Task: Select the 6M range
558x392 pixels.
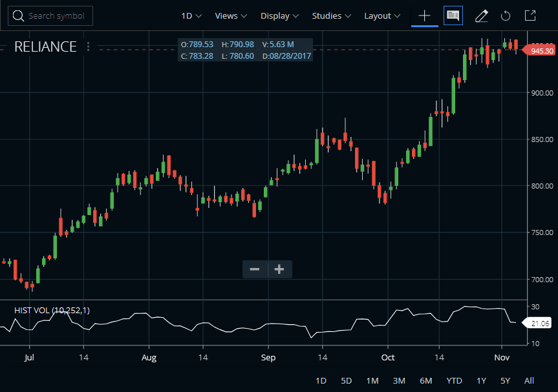Action: tap(426, 380)
